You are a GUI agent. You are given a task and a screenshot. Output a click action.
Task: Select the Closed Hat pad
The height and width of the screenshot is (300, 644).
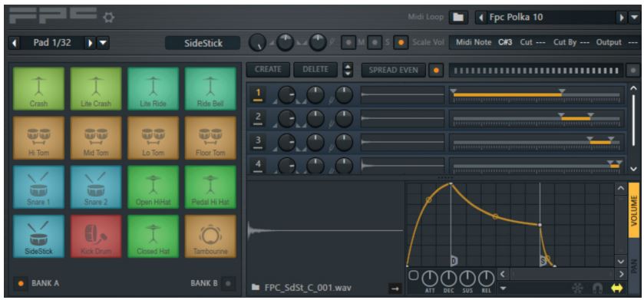[154, 236]
